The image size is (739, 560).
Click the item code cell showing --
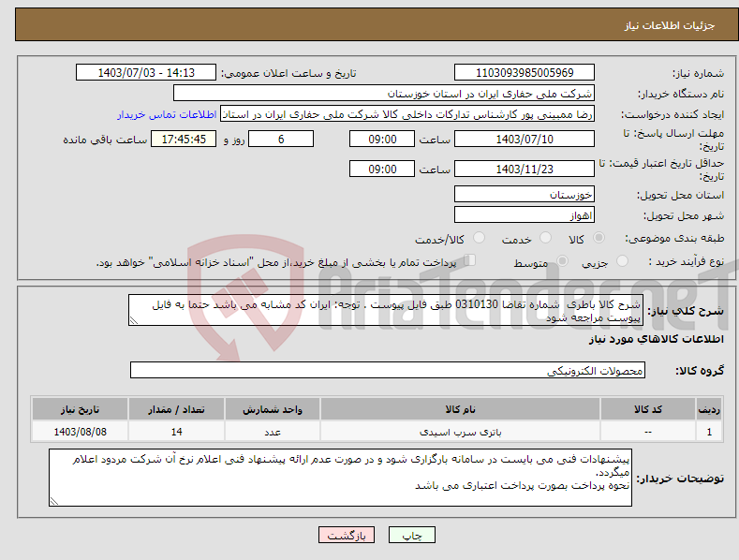click(x=647, y=432)
